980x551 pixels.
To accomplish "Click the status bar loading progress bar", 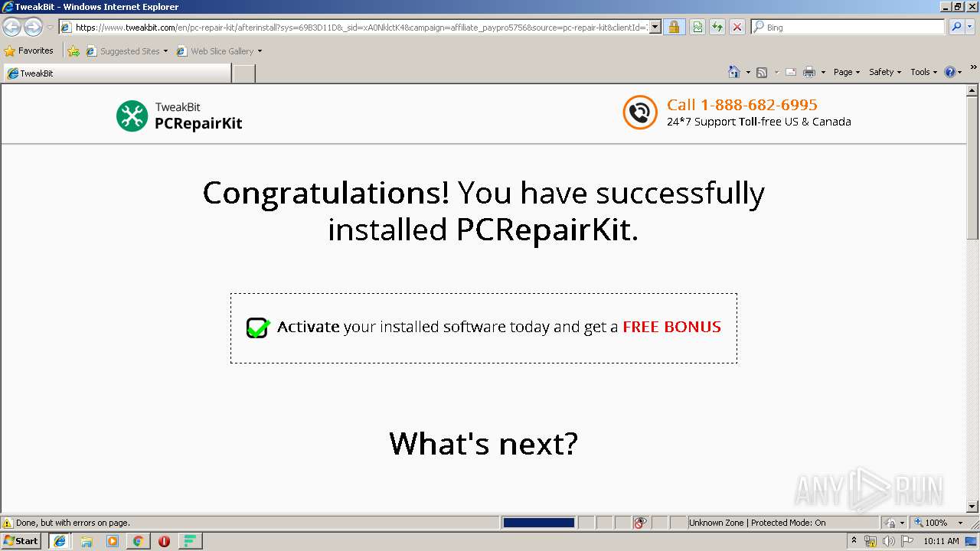I will pos(538,523).
